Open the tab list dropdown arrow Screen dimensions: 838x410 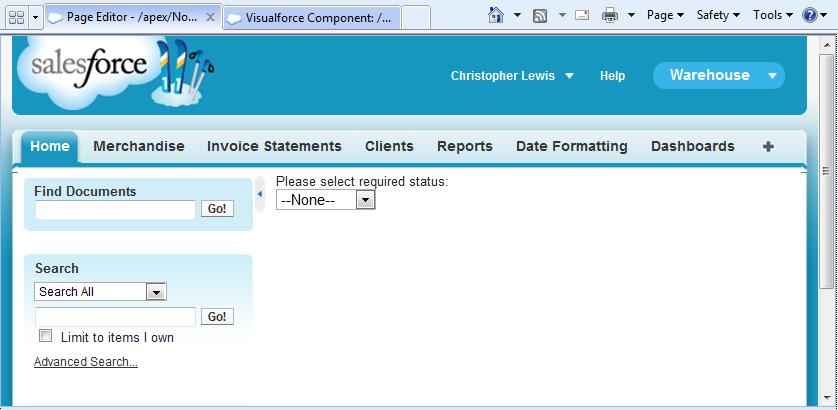(36, 18)
